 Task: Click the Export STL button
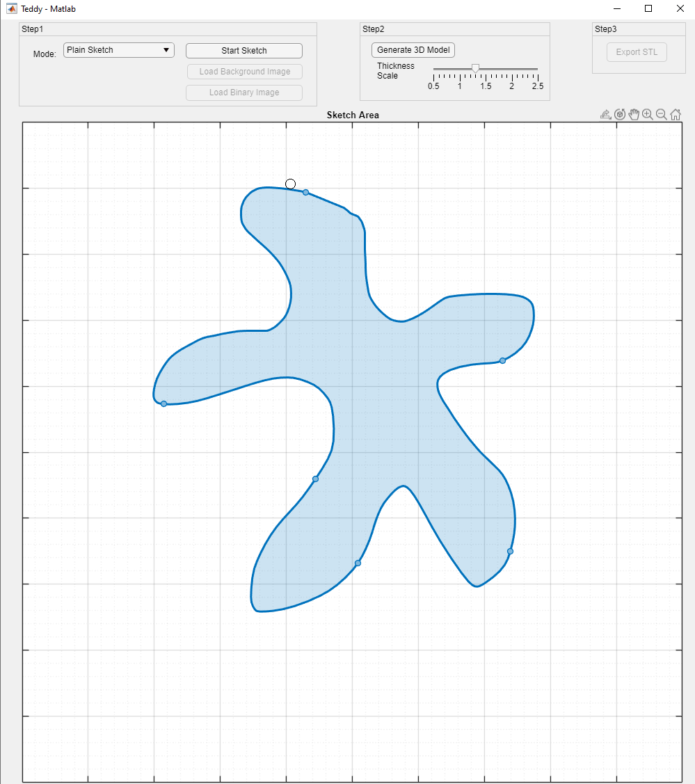coord(636,51)
